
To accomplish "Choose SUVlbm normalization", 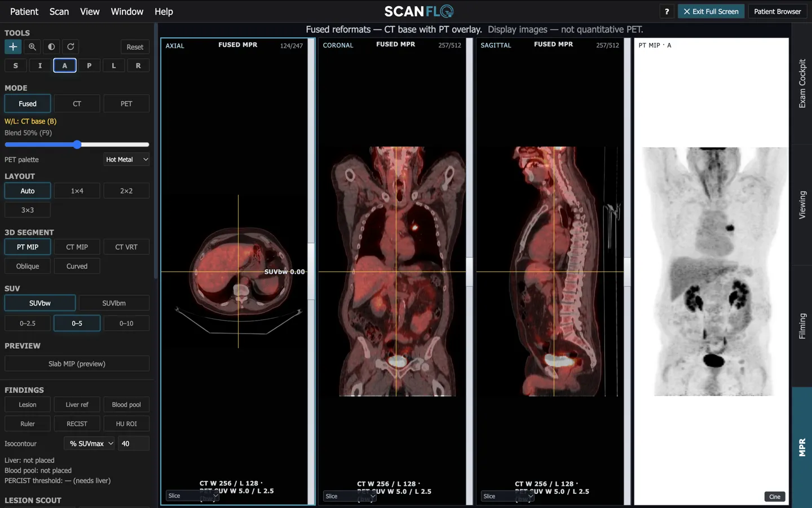I will tap(114, 303).
